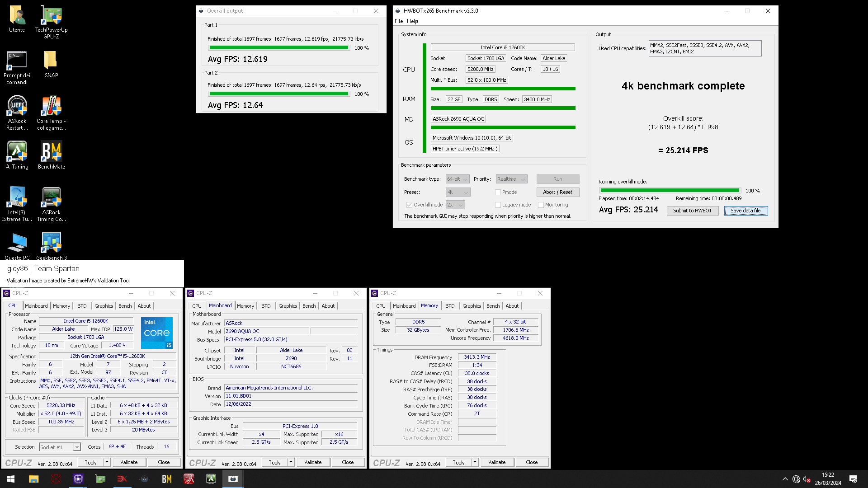Click the Part 1 progress bar
868x488 pixels.
coord(279,48)
